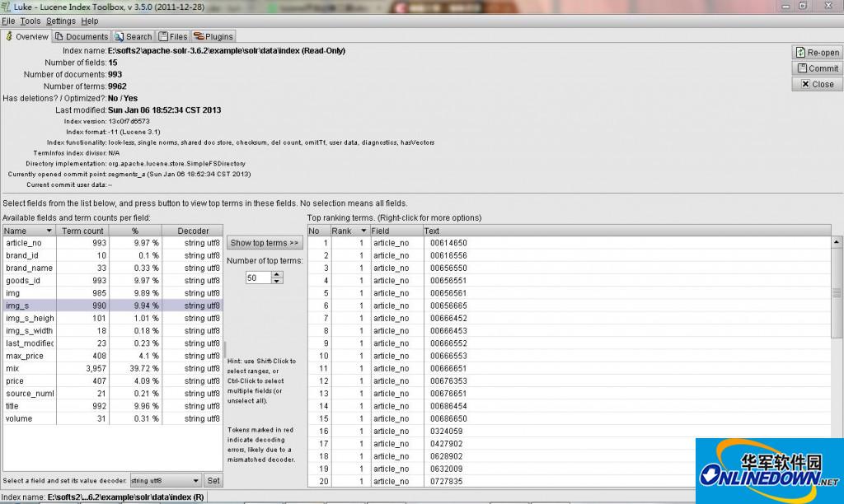Click Show top terms button

coord(265,243)
